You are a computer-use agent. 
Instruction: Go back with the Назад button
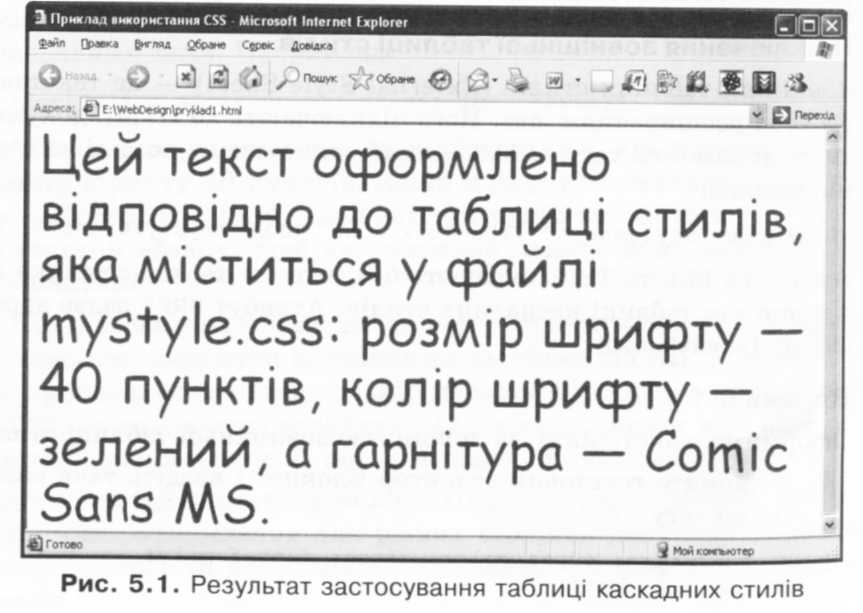coord(68,76)
